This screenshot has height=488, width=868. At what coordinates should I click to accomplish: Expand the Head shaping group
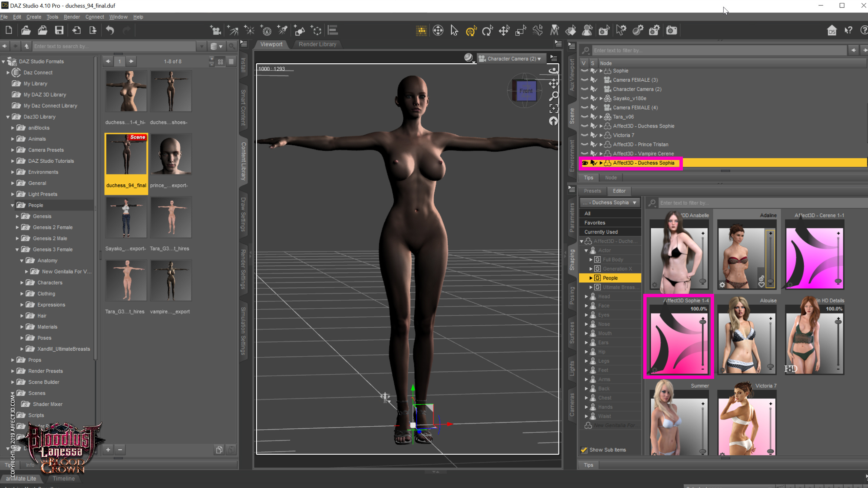pyautogui.click(x=586, y=297)
